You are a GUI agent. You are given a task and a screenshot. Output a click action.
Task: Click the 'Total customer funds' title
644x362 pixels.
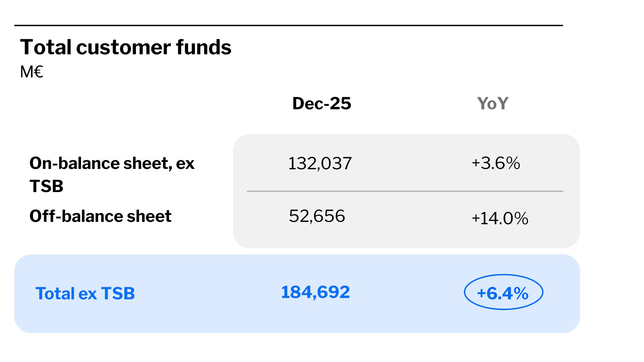coord(125,47)
